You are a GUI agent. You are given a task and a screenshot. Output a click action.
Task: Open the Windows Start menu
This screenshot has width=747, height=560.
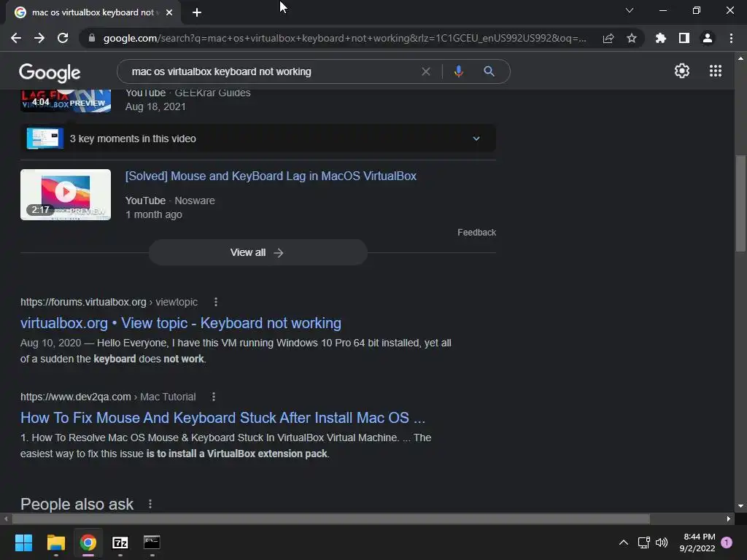(x=23, y=542)
